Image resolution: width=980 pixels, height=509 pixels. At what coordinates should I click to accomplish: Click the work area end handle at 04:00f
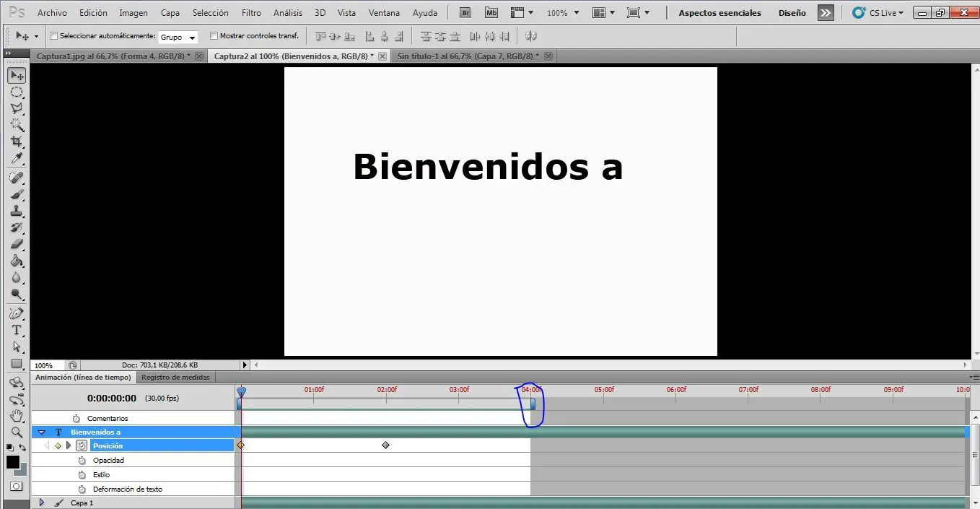533,405
